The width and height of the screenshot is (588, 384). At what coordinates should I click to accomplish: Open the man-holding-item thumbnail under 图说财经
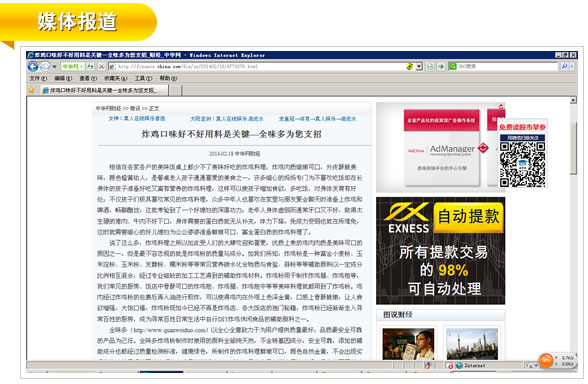(x=408, y=344)
